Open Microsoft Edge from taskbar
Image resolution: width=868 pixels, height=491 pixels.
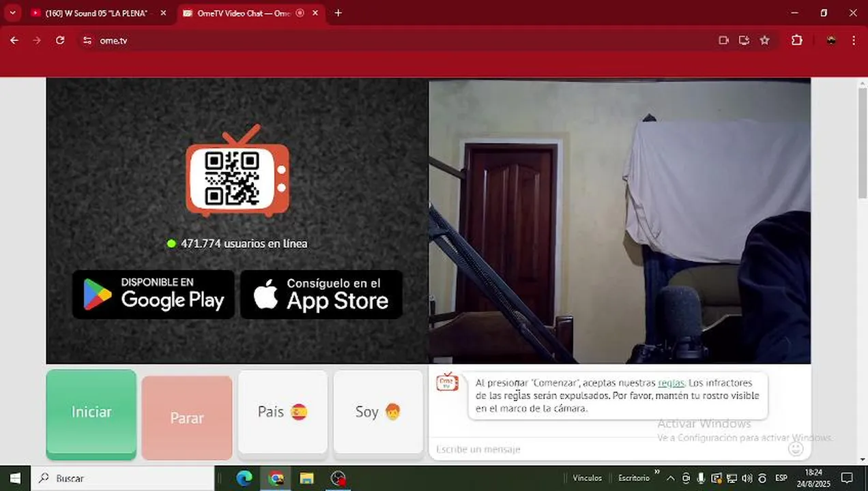point(244,478)
